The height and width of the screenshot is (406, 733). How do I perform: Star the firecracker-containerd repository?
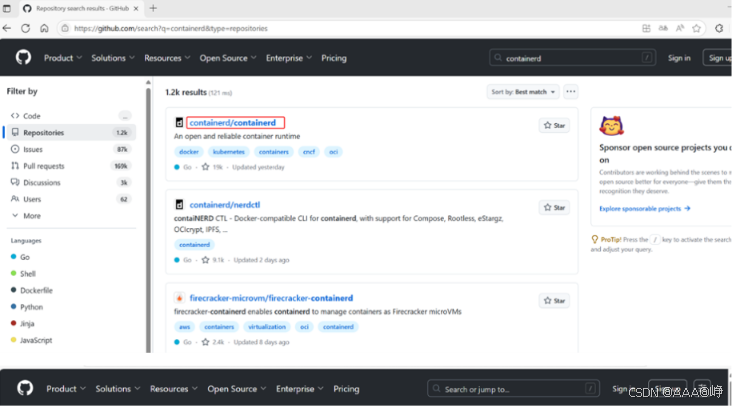pos(554,300)
